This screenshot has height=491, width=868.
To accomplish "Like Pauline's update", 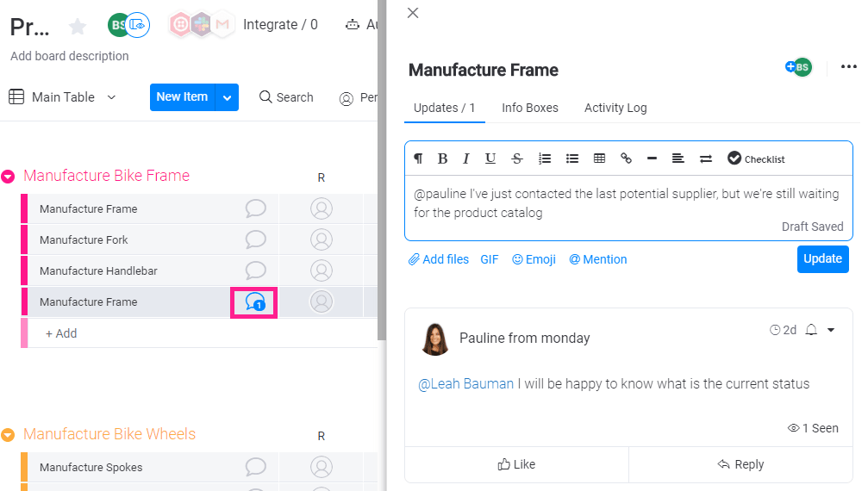I will click(x=516, y=464).
